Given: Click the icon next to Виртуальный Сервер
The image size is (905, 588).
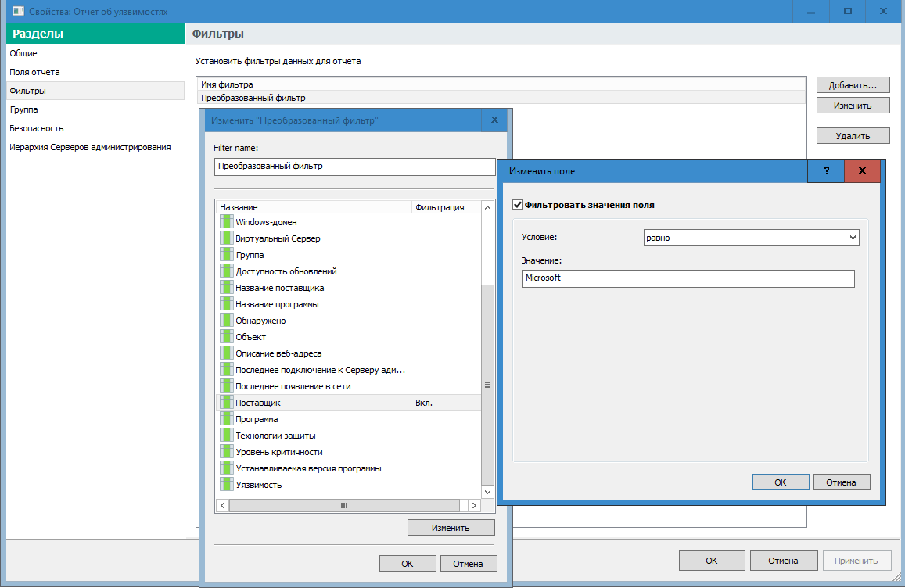Looking at the screenshot, I should tap(226, 238).
